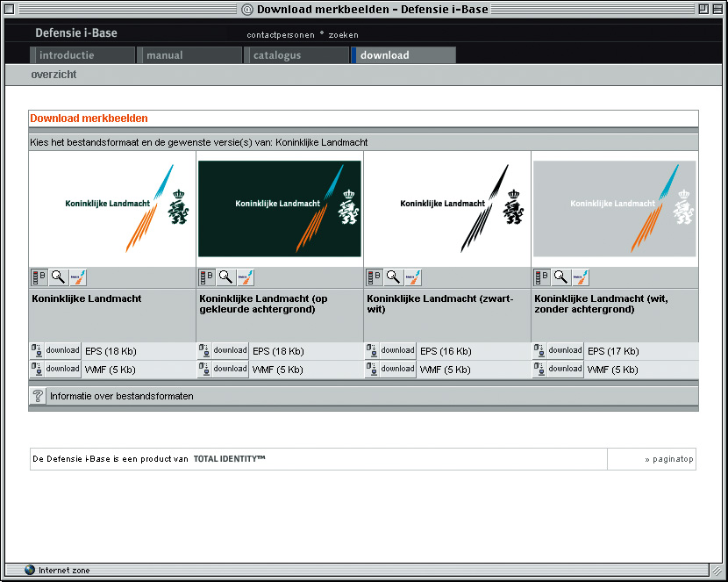728x582 pixels.
Task: Download the EPS (17 Kb) file
Action: (566, 350)
